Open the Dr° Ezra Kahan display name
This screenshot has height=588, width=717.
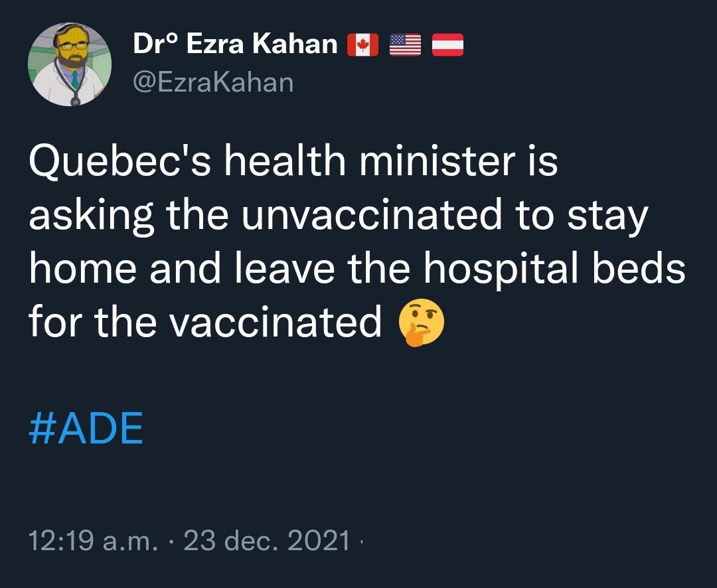tap(235, 44)
